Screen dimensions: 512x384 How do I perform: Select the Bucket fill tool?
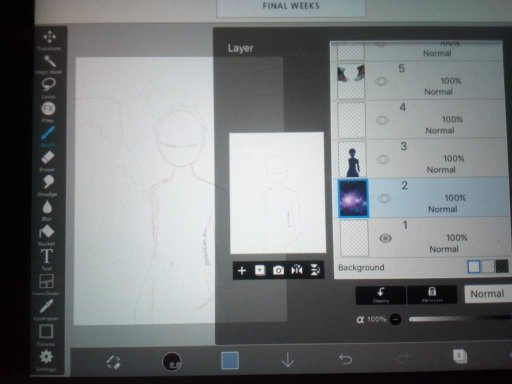(x=46, y=234)
